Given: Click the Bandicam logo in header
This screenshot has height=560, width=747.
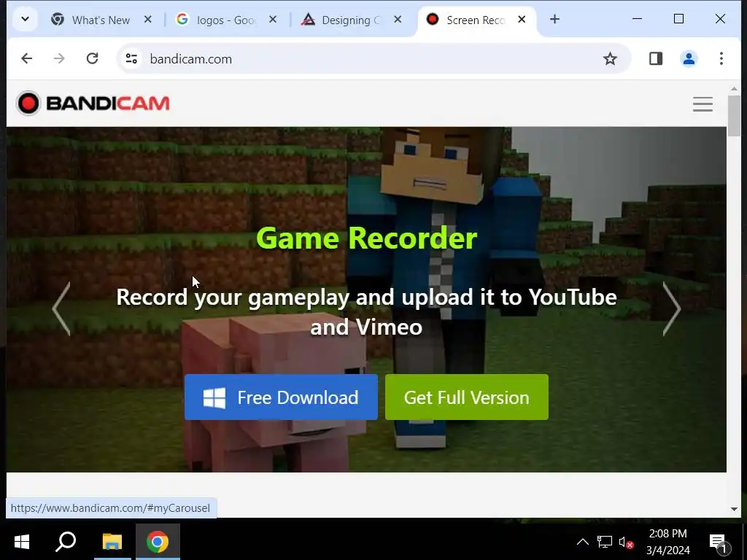Looking at the screenshot, I should click(93, 104).
